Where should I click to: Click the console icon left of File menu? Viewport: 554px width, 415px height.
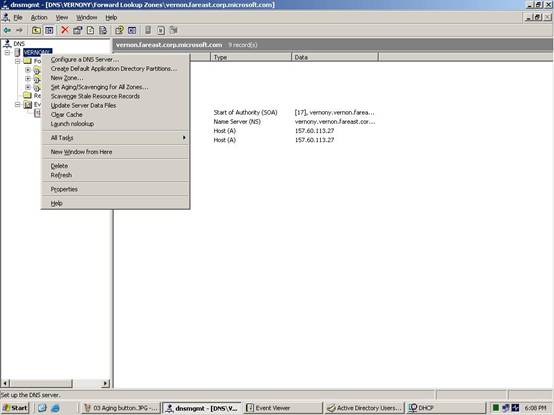click(6, 17)
